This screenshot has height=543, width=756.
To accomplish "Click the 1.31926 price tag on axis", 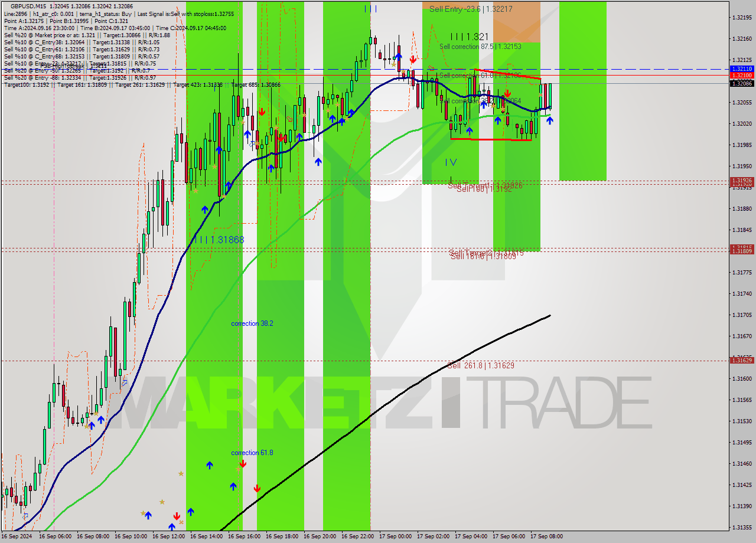I will coord(742,180).
